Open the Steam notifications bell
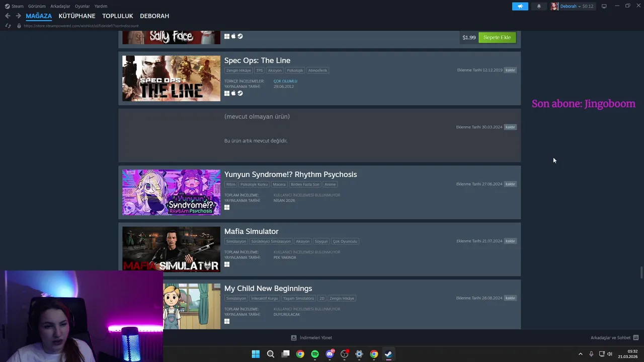The image size is (644, 362). coord(539,7)
